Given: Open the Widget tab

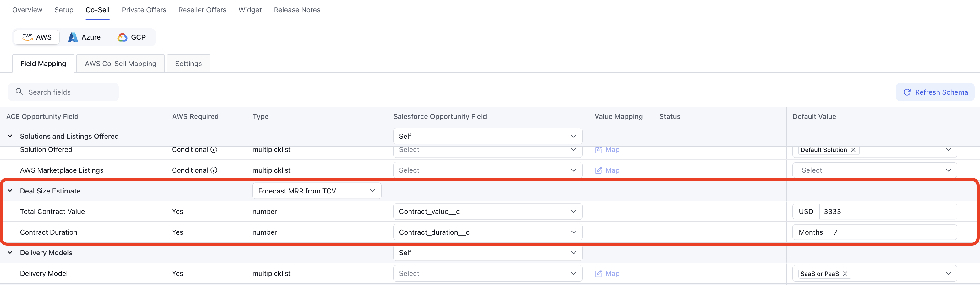Looking at the screenshot, I should pyautogui.click(x=250, y=10).
